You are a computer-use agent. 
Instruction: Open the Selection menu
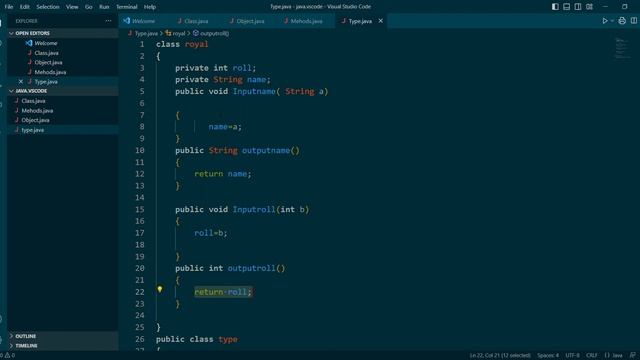click(x=48, y=7)
